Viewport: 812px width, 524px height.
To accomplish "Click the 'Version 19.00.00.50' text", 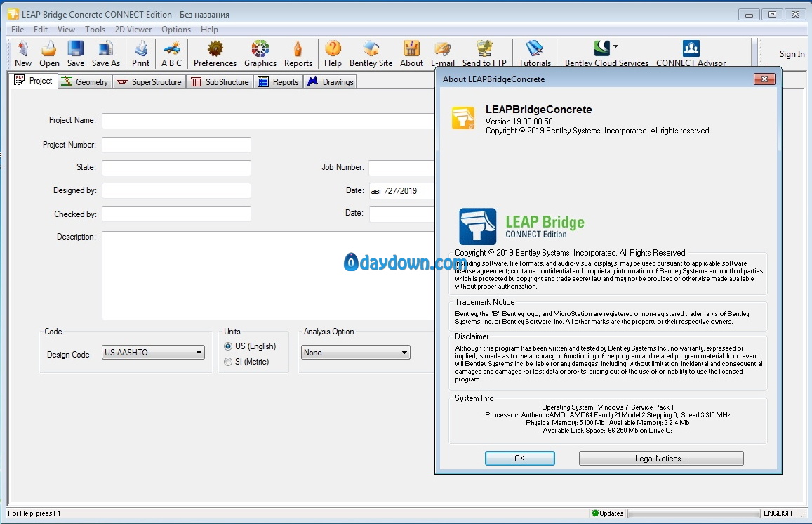I will click(x=519, y=122).
